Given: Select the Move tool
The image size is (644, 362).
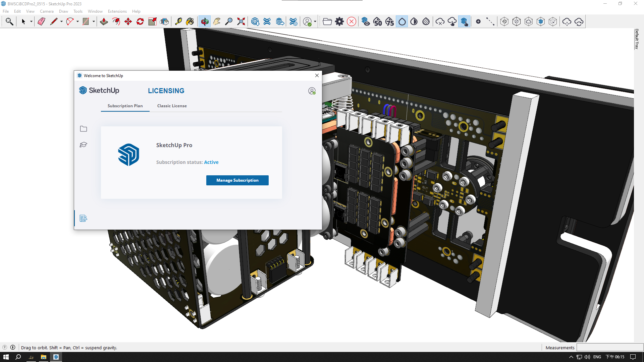Looking at the screenshot, I should [128, 22].
